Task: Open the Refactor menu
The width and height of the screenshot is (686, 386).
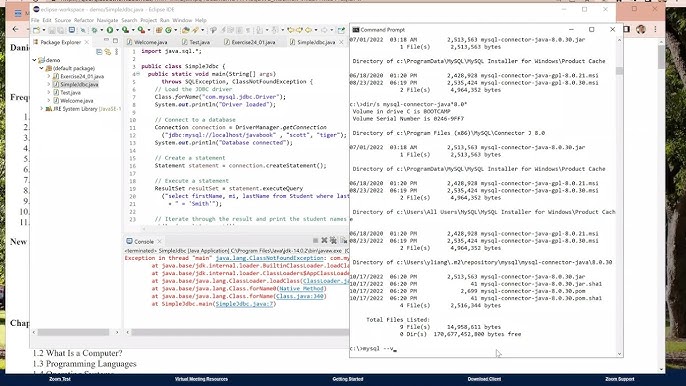Action: pos(84,20)
